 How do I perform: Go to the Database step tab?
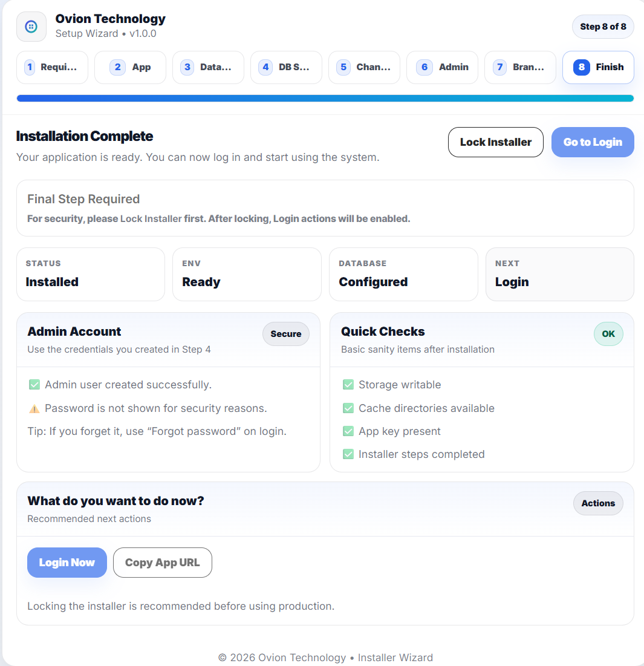[x=208, y=67]
